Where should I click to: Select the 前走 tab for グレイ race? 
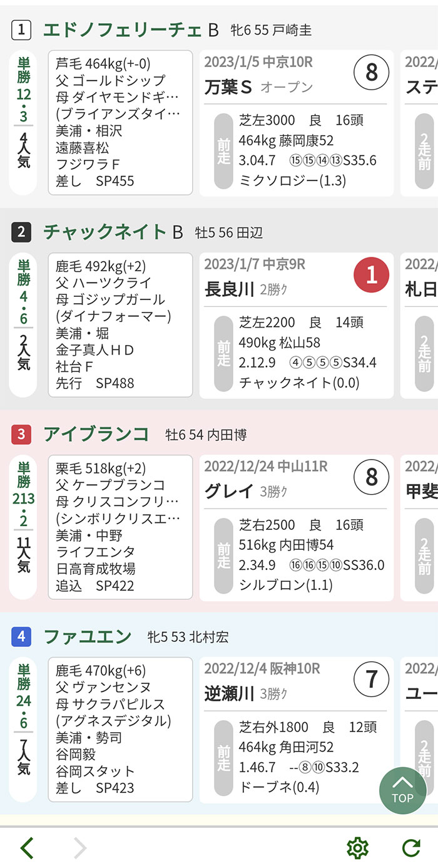pyautogui.click(x=223, y=555)
